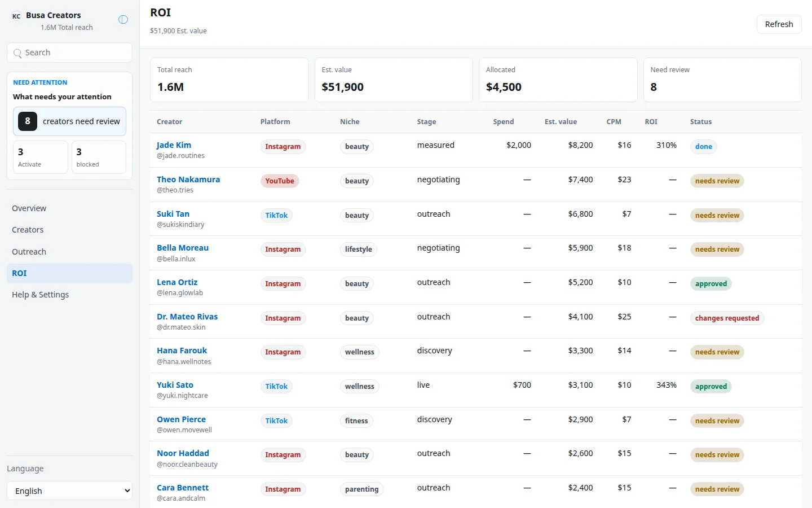Click the Refresh button
812x508 pixels.
tap(779, 24)
